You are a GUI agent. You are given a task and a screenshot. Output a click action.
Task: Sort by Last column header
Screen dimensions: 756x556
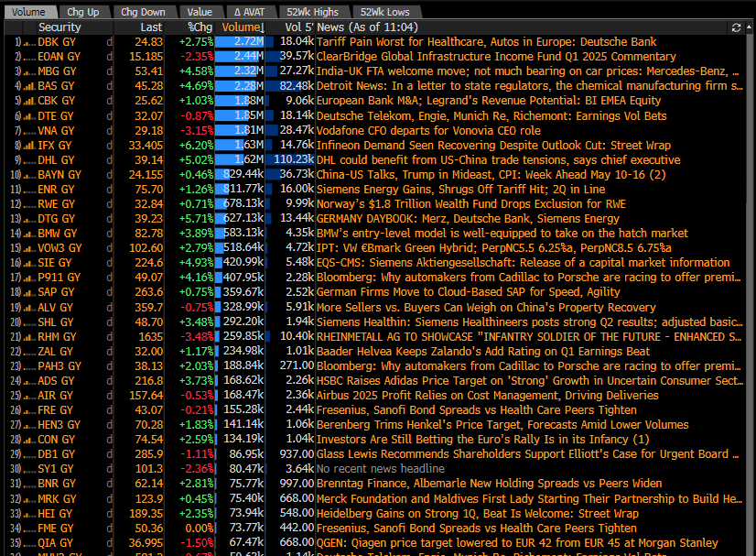click(x=151, y=27)
